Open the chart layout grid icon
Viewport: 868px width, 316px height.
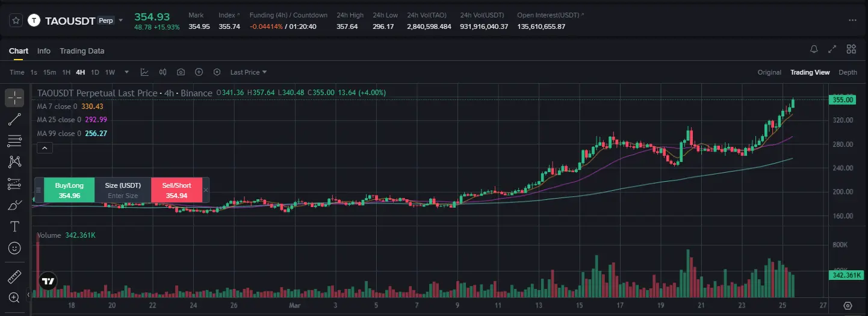click(851, 49)
